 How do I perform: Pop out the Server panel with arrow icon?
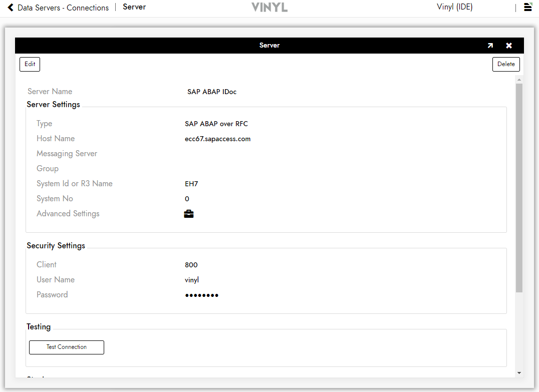tap(490, 46)
